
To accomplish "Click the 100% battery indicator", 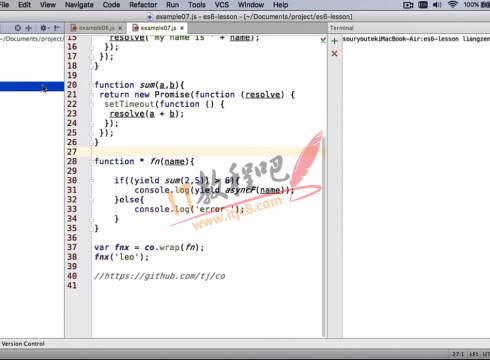I will tap(471, 5).
